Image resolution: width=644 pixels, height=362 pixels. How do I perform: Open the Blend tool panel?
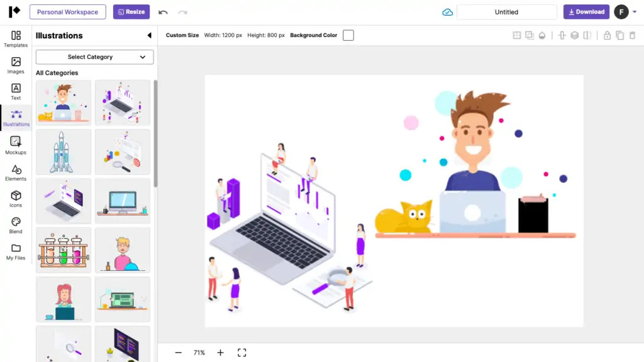[x=16, y=225]
